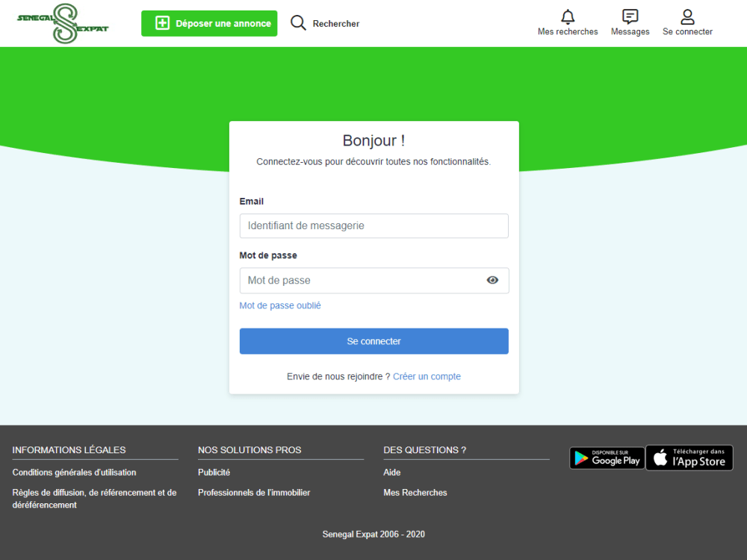Open the Messages chat icon
This screenshot has height=560, width=747.
[630, 16]
